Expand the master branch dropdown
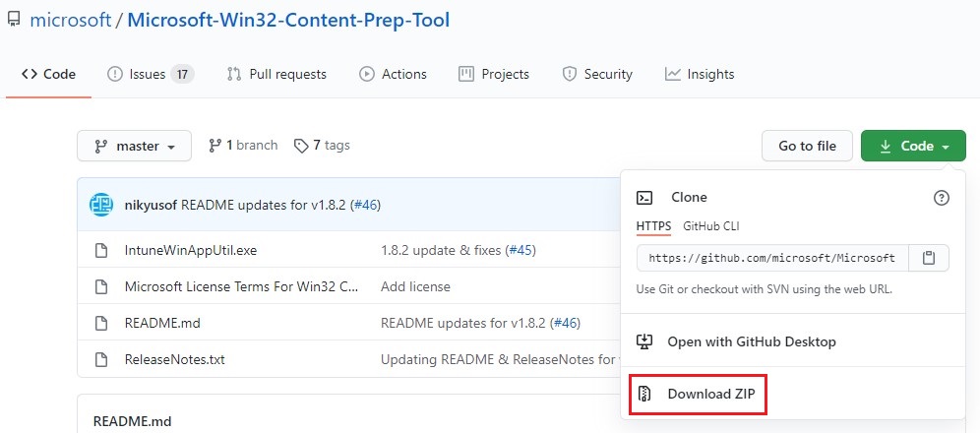 pos(135,146)
